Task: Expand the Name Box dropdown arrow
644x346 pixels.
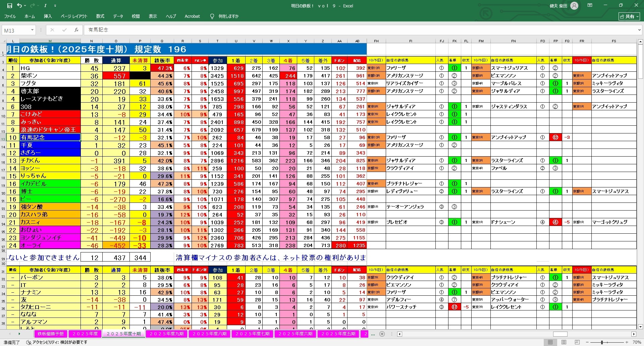Action: [32, 30]
